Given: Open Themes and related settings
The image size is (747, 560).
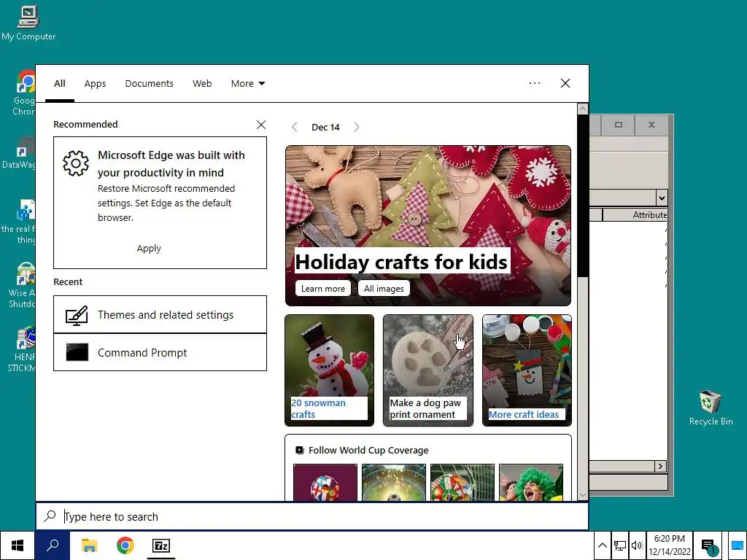Looking at the screenshot, I should 160,314.
